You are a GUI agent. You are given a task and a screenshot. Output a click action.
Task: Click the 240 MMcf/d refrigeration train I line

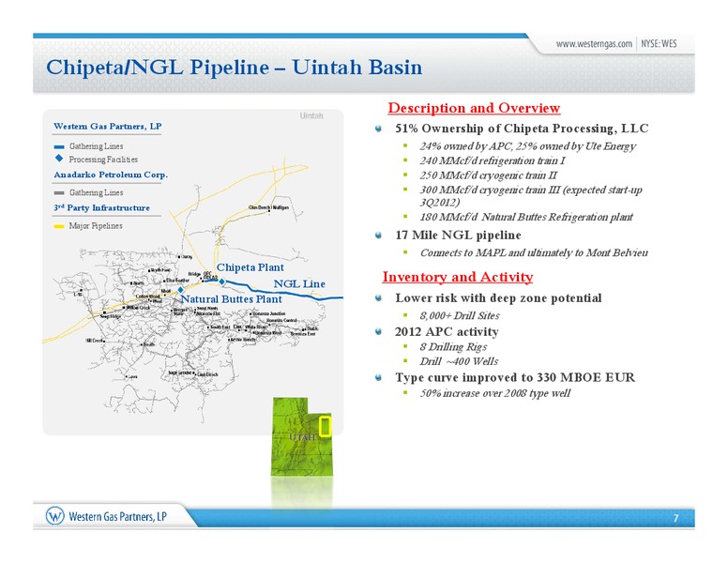point(493,160)
